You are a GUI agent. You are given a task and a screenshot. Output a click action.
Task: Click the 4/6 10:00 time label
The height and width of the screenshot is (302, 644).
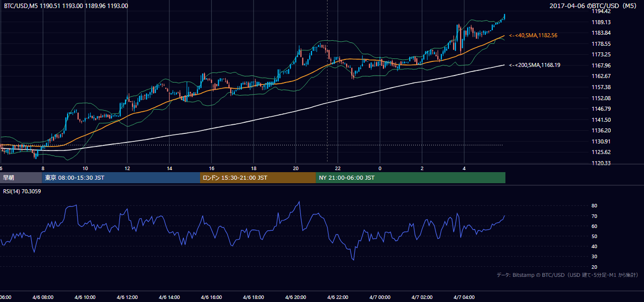pos(85,297)
